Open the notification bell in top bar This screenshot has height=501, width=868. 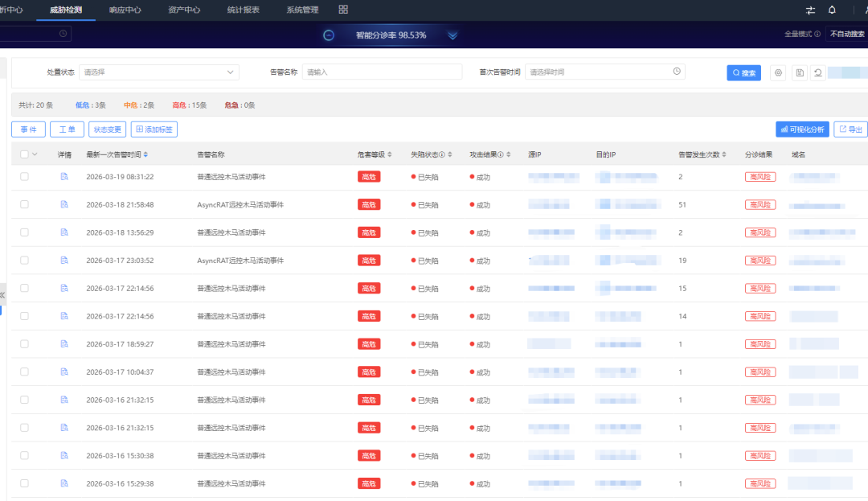[x=832, y=10]
